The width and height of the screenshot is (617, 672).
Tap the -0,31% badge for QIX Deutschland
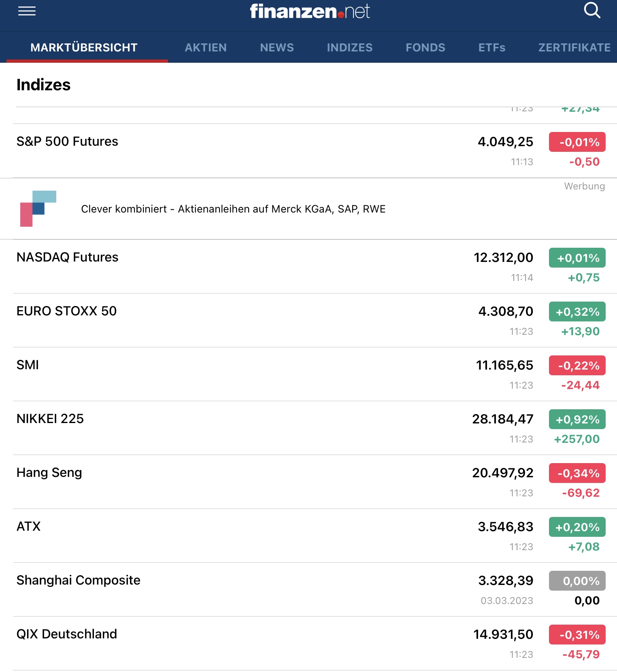click(x=577, y=635)
